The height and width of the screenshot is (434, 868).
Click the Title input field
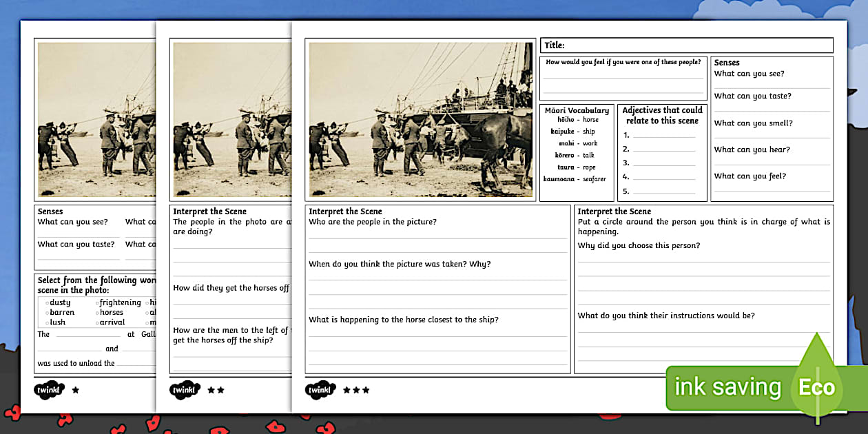click(689, 45)
